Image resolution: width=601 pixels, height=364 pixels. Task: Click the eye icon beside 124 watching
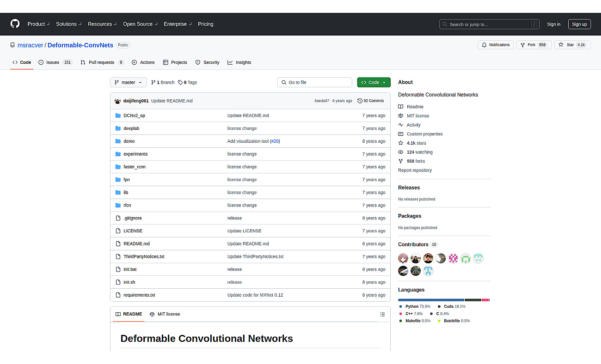point(401,152)
